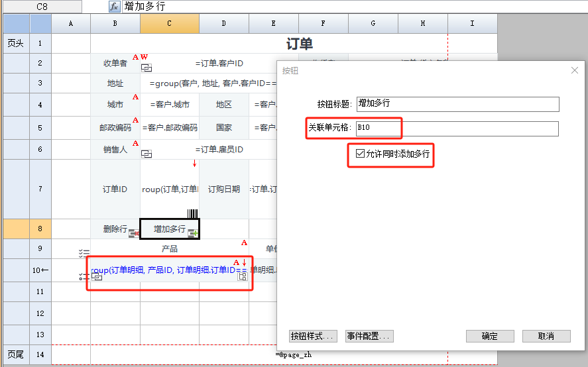The image size is (588, 367).
Task: Open the 按钮样式... settings
Action: [314, 336]
